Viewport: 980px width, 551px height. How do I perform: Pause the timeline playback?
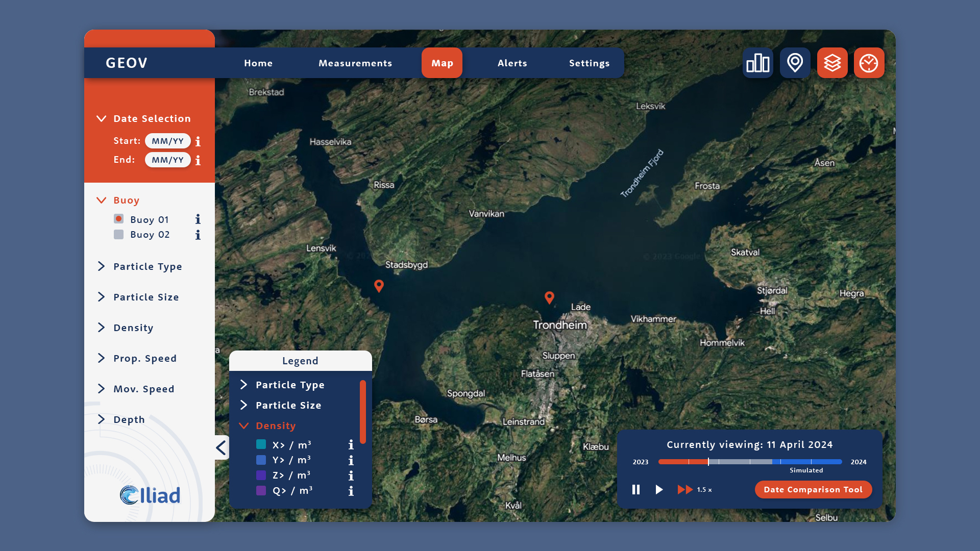635,490
